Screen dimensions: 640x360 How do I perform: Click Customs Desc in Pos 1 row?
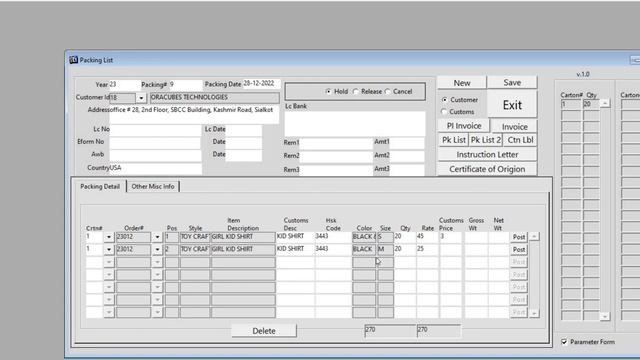point(295,237)
